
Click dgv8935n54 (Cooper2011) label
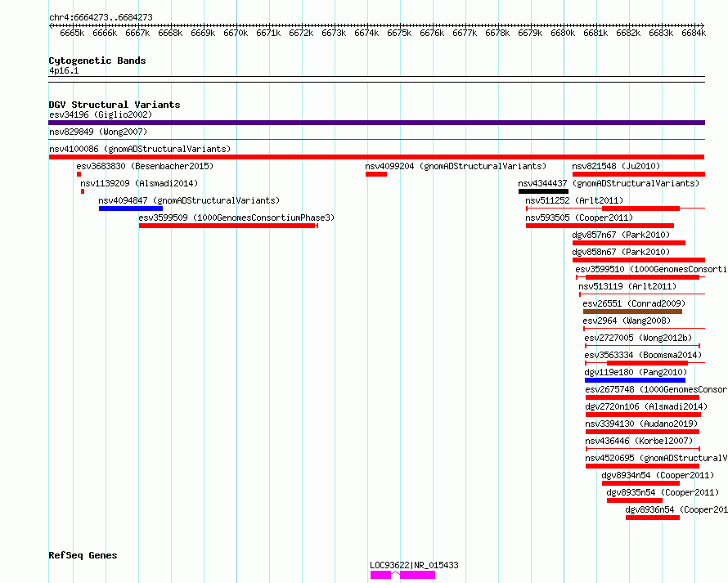coord(663,492)
